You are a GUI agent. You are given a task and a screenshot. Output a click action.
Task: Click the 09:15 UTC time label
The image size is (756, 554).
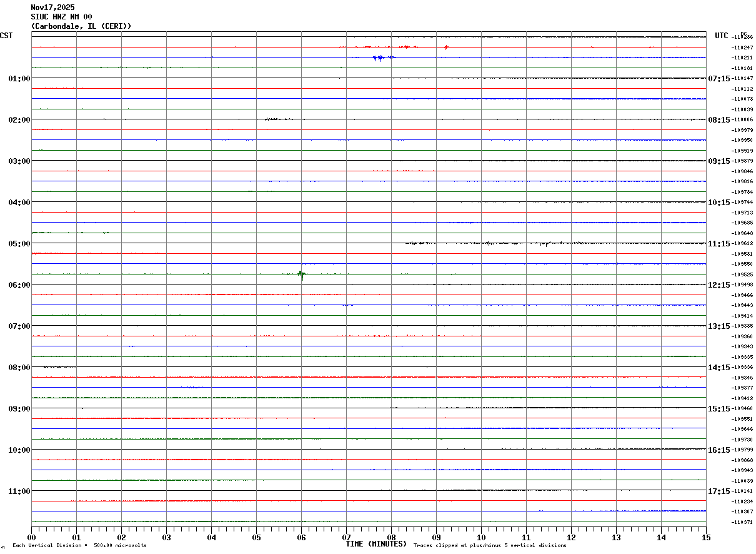tap(719, 161)
